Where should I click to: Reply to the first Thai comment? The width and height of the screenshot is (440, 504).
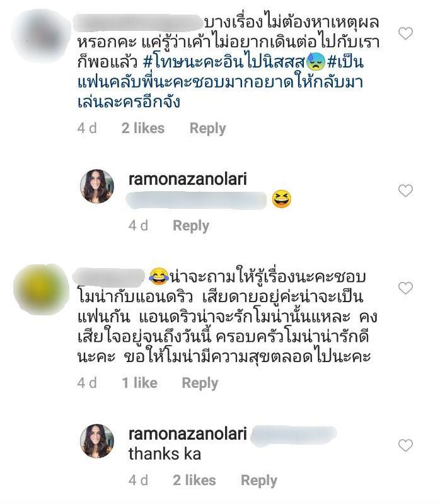coord(208,129)
